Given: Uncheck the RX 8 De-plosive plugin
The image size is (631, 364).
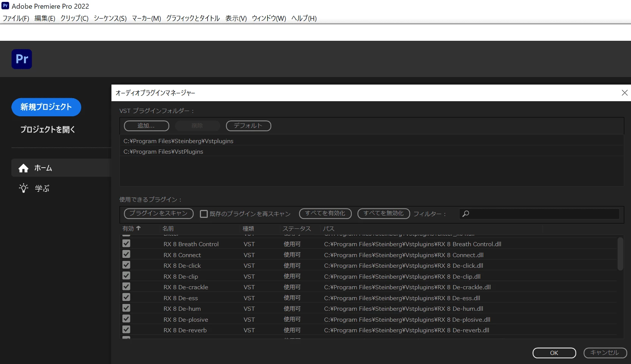Looking at the screenshot, I should coord(126,319).
